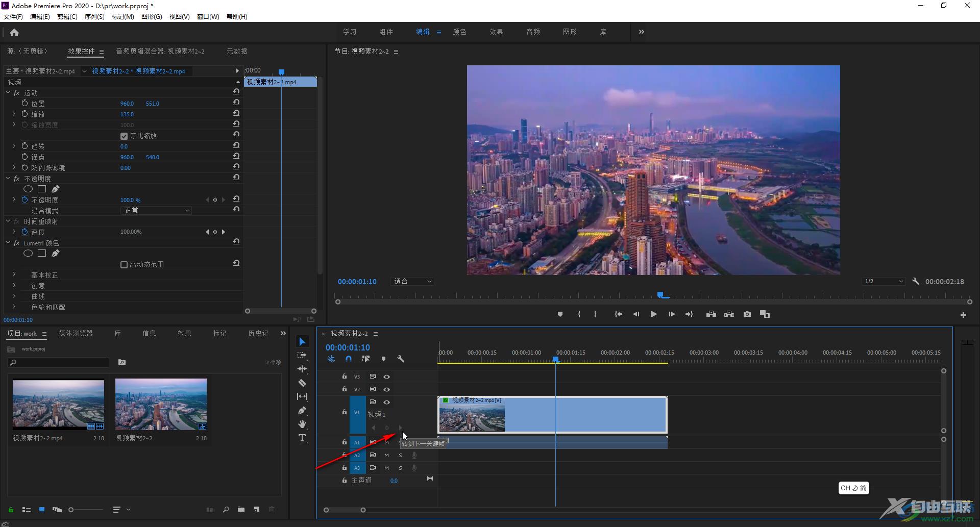The image size is (980, 527).
Task: Select the Ripple Edit tool
Action: 302,369
